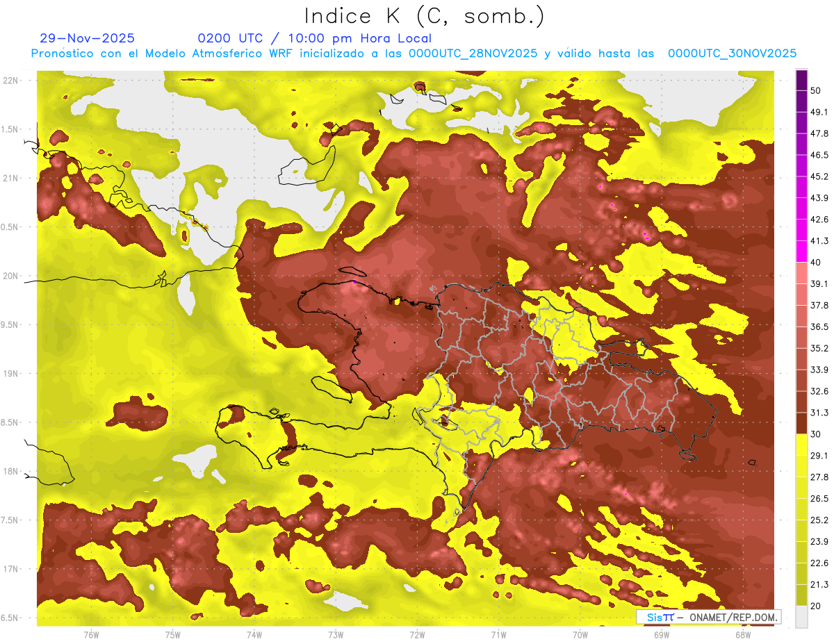834x644 pixels.
Task: Click the '71W' longitude label
Action: coord(498,635)
